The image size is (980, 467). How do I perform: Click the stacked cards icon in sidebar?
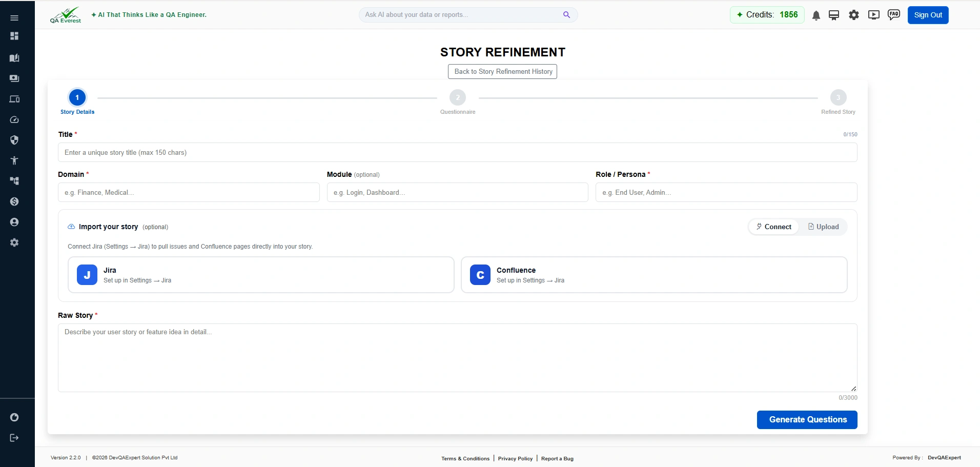coord(14,78)
